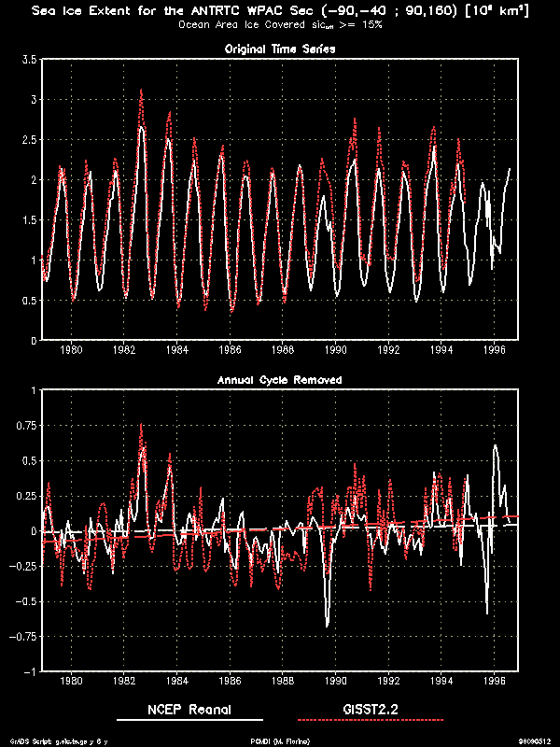
Task: Select the 0 y-axis label on the lower chart
Action: (x=35, y=530)
